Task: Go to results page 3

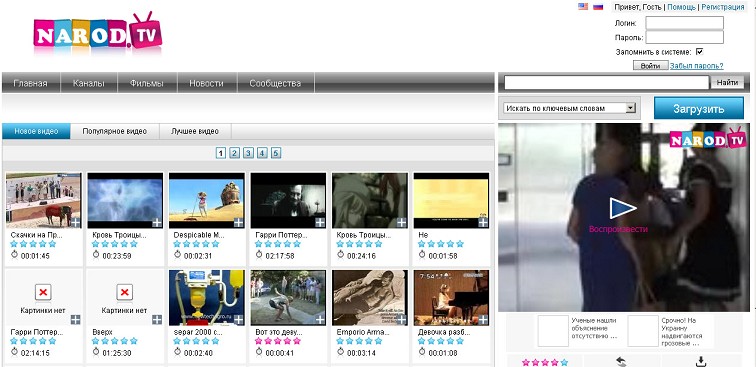Action: click(x=248, y=153)
